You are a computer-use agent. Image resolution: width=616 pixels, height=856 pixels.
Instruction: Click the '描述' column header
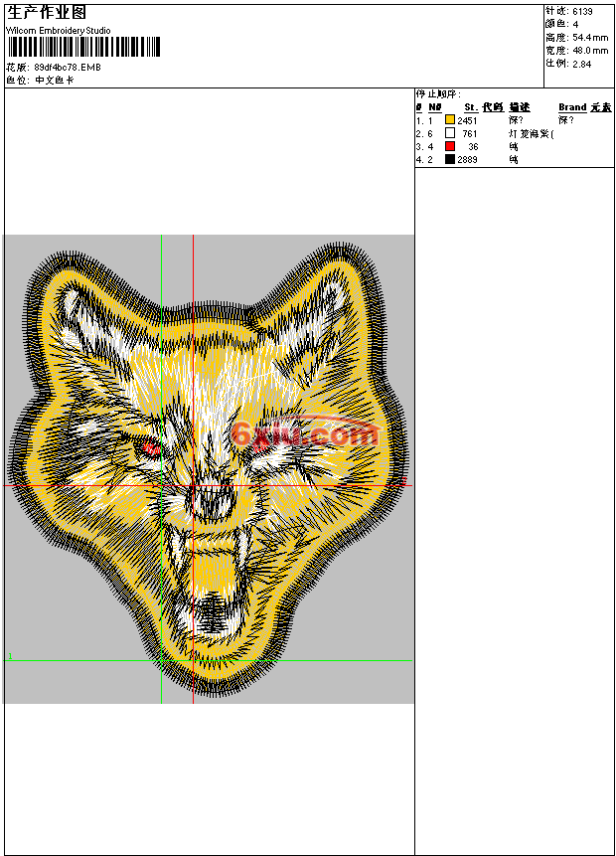pyautogui.click(x=520, y=107)
